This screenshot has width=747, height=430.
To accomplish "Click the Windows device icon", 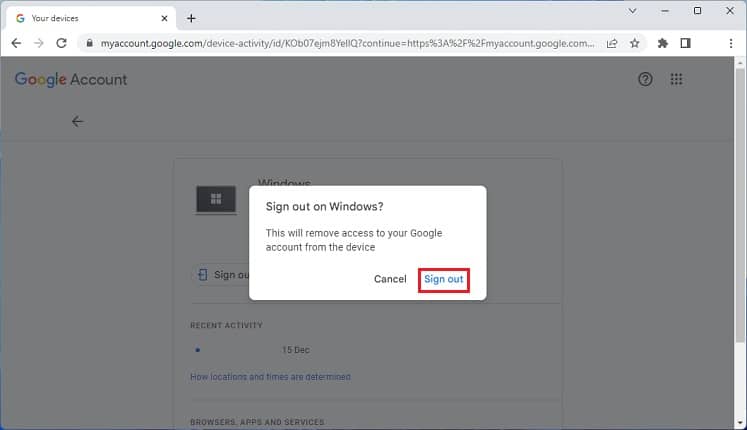I will coord(216,200).
